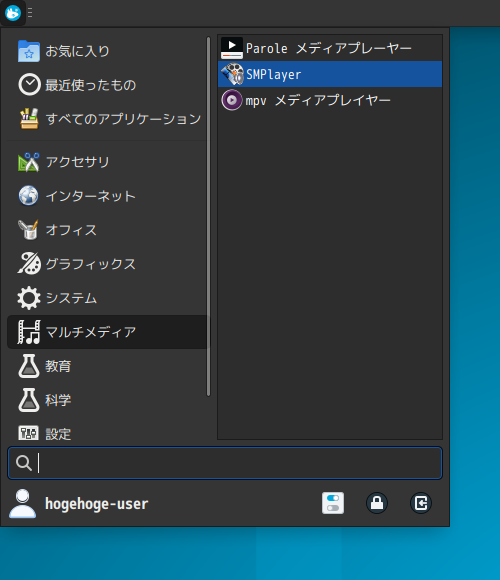
Task: Log out using the exit arrow icon
Action: pos(421,503)
